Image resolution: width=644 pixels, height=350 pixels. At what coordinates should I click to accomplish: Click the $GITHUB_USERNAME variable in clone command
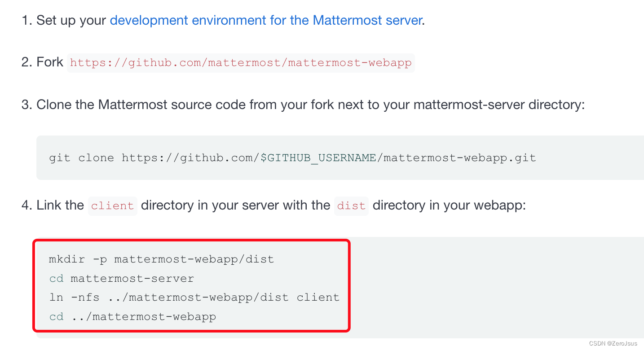(x=318, y=158)
